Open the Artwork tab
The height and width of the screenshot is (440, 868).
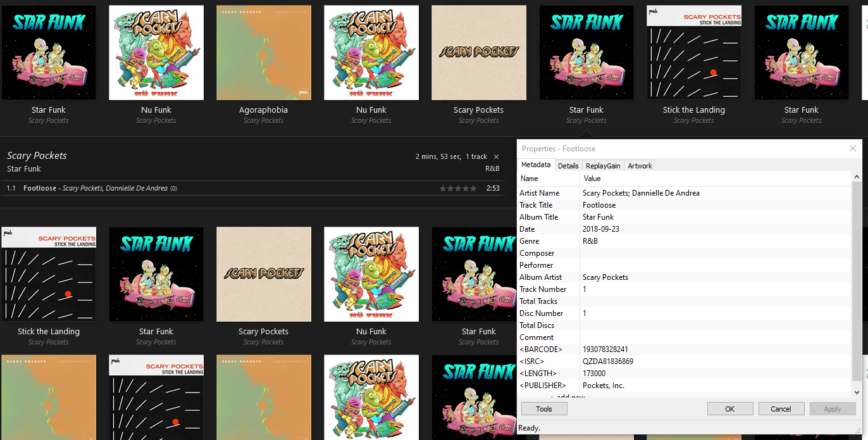coord(640,166)
